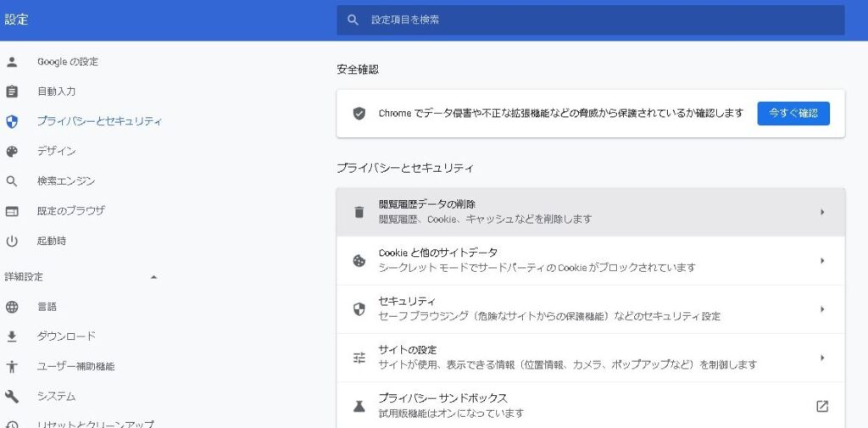Viewport: 868px width, 428px height.
Task: Click the external link icon for プライバシー サンドボックス
Action: coord(821,406)
